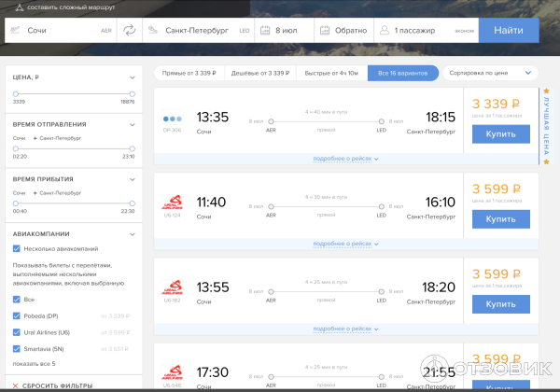Click maximum price slider handle 18876

coord(133,94)
